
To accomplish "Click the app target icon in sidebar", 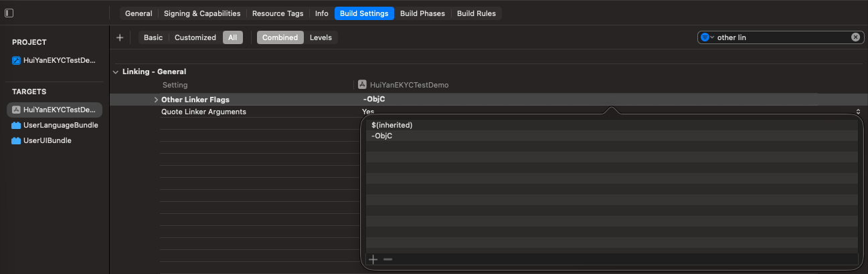I will tap(16, 110).
